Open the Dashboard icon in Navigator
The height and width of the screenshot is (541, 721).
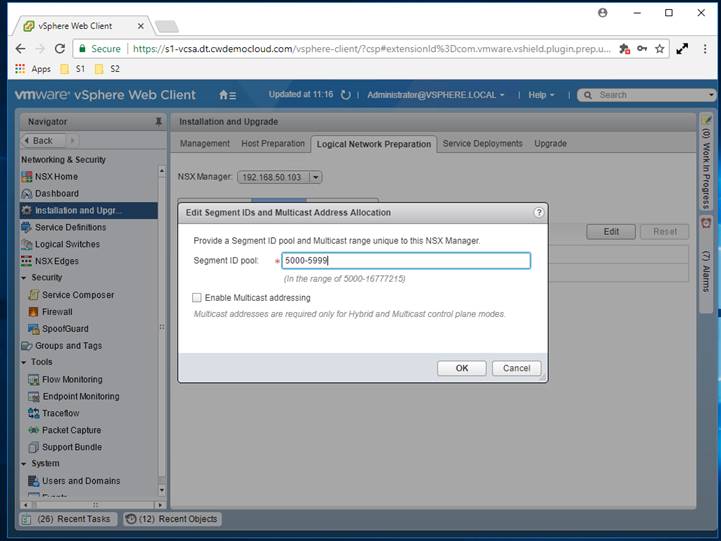[x=27, y=194]
